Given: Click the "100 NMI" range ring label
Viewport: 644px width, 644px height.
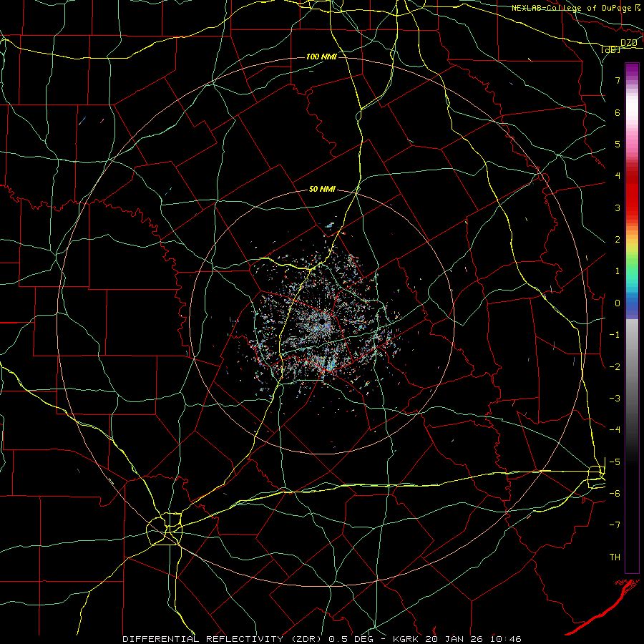Looking at the screenshot, I should tap(321, 57).
